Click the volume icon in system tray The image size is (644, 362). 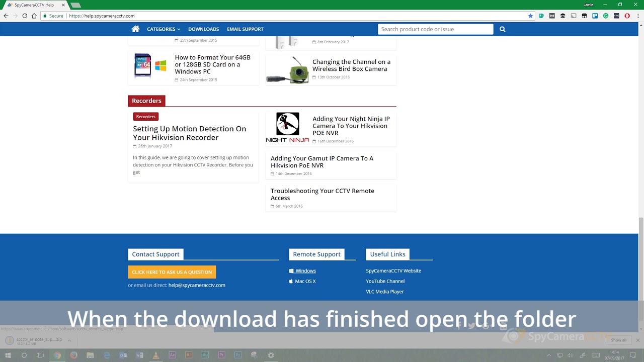[x=571, y=355]
